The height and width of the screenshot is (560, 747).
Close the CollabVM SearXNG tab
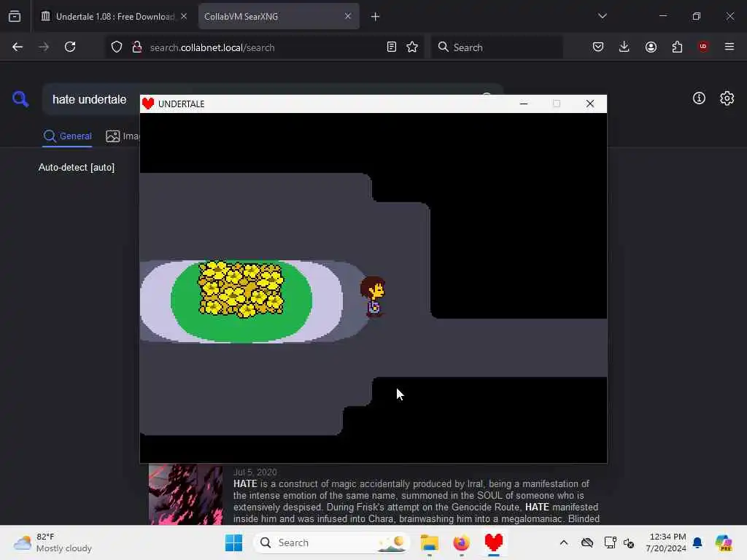click(348, 16)
